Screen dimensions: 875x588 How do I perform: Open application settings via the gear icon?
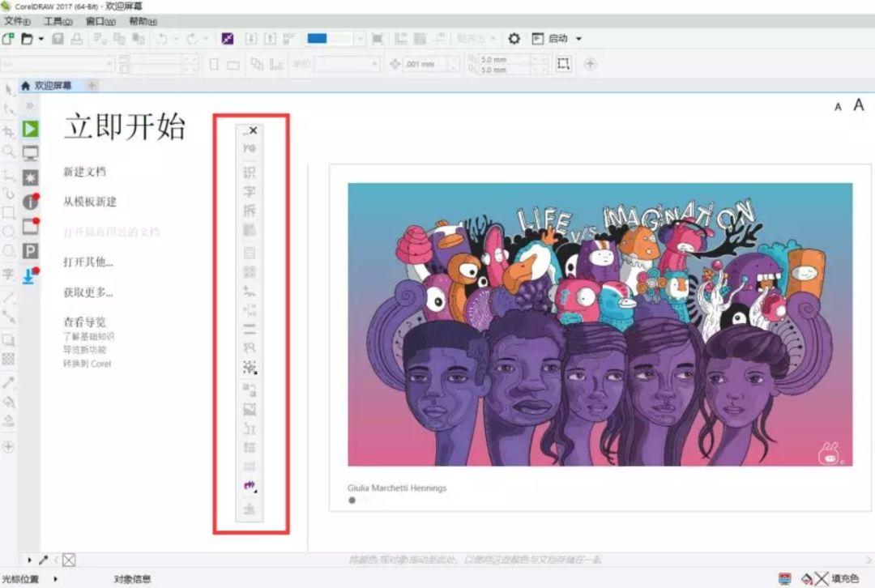click(514, 38)
